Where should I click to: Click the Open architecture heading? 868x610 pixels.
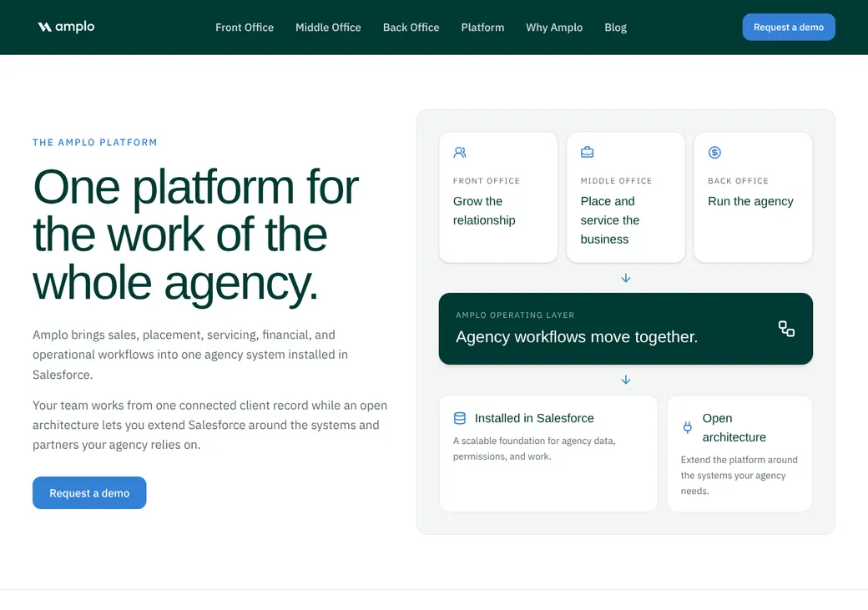point(734,427)
